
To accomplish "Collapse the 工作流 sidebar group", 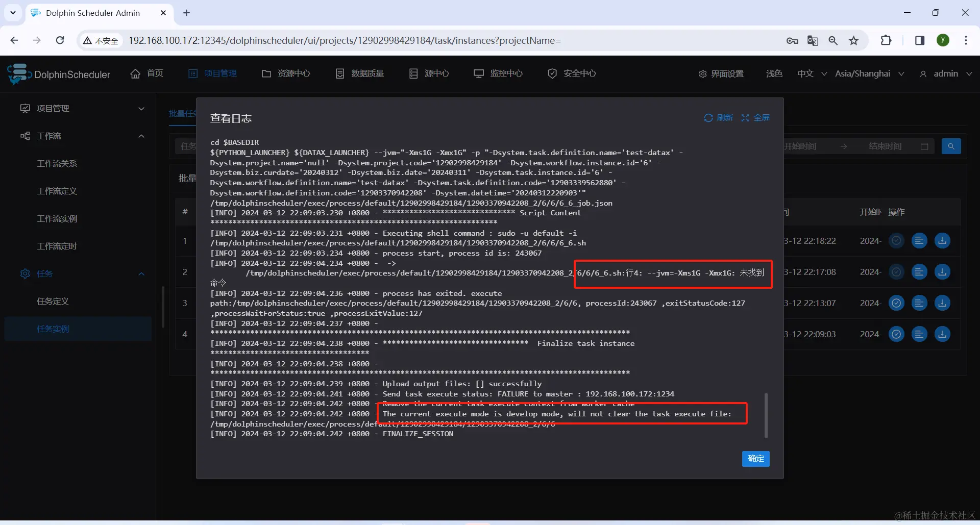I will [x=82, y=136].
